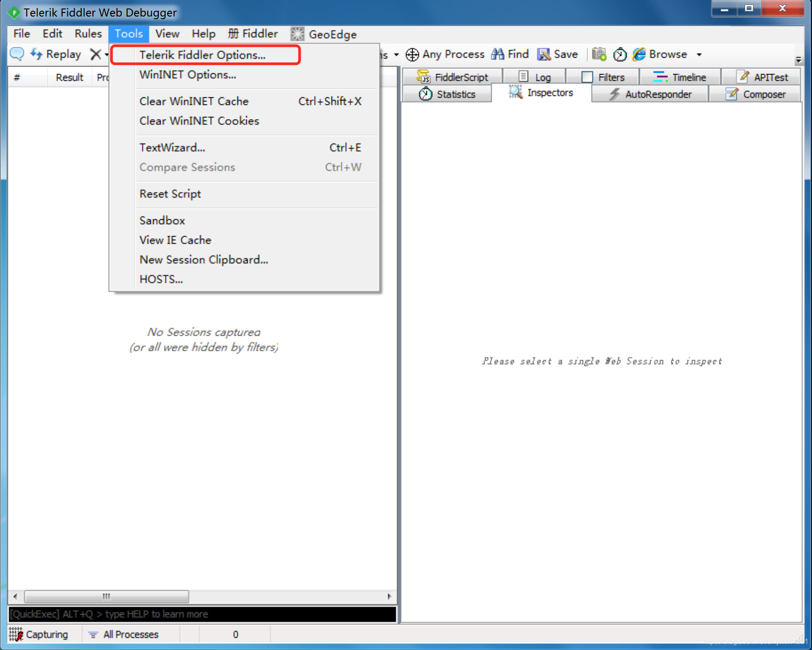The image size is (812, 650).
Task: Open TextWizard from Tools menu
Action: 244,148
